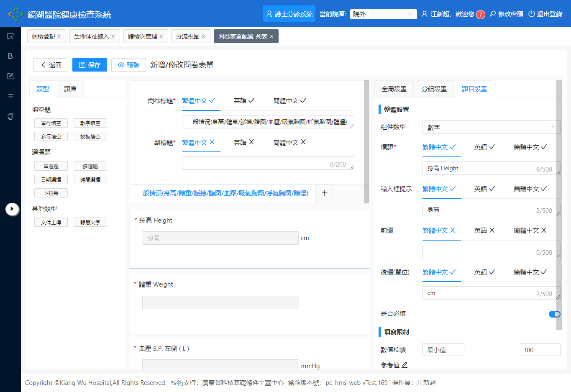Select 英語 for 問卷標題
The width and height of the screenshot is (571, 392).
(244, 101)
